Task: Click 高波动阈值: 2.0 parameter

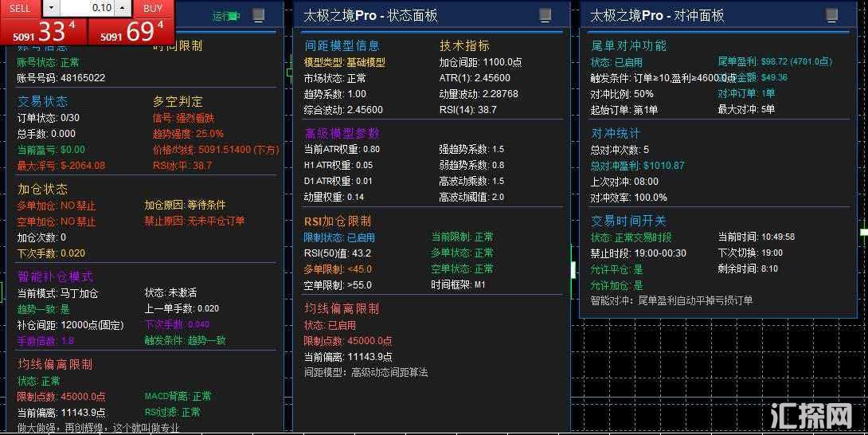Action: click(x=471, y=197)
